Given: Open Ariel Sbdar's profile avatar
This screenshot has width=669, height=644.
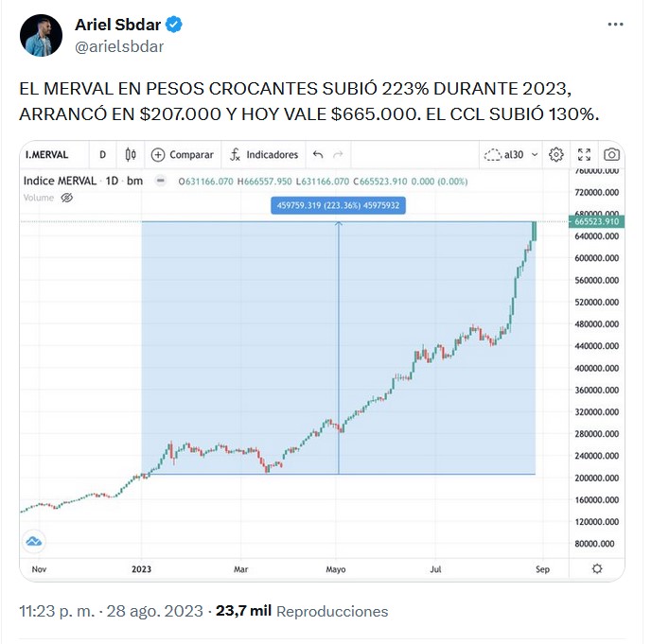Looking at the screenshot, I should click(x=42, y=34).
